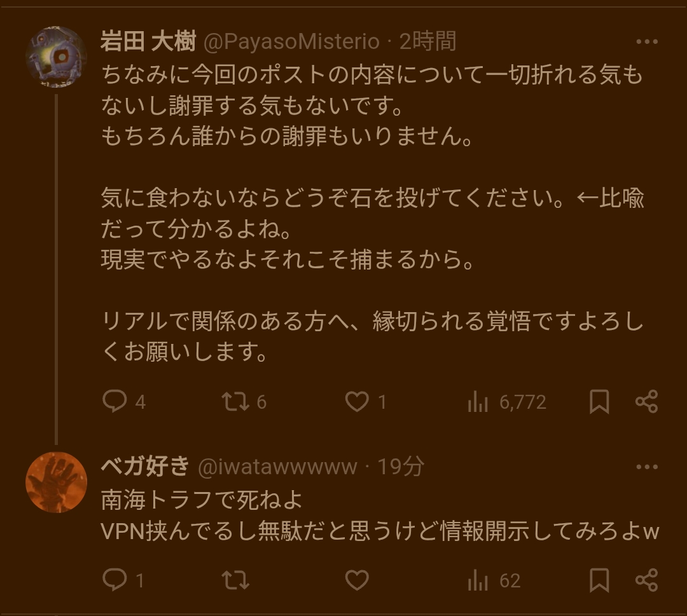Bookmark 岩田 大樹's post

[x=599, y=402]
